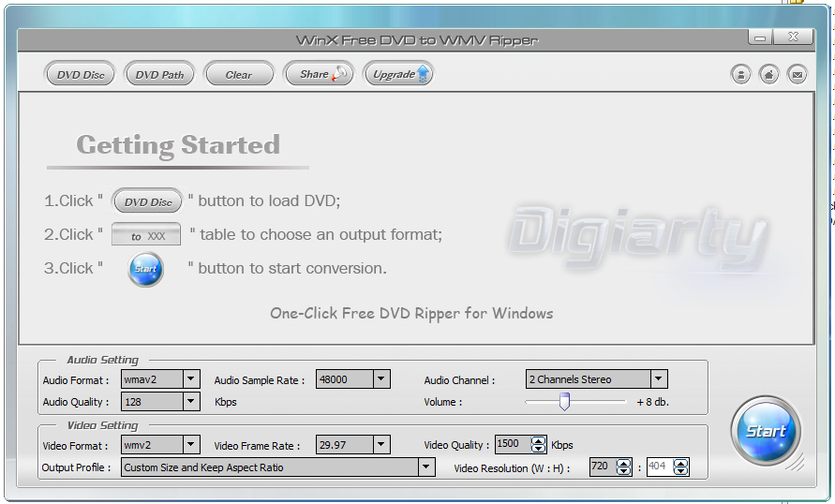The width and height of the screenshot is (835, 504).
Task: Open the Audio Channel 2 Channels Stereo dropdown
Action: [659, 378]
